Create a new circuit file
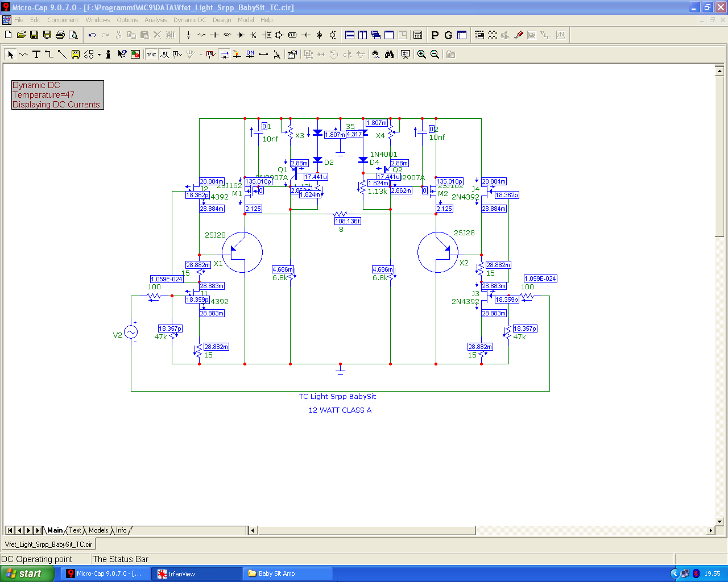Viewport: 728px width, 582px height. (8, 35)
